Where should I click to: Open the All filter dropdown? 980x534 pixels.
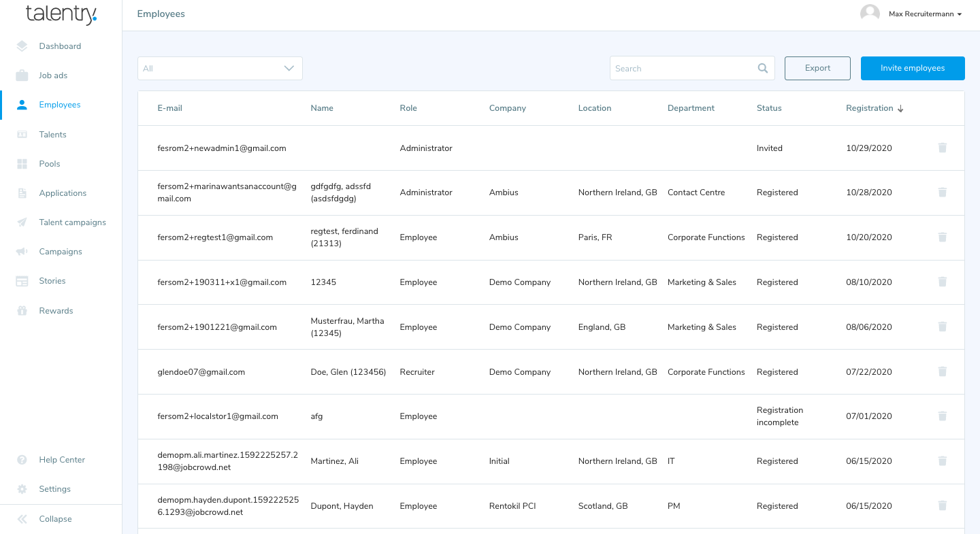click(220, 69)
